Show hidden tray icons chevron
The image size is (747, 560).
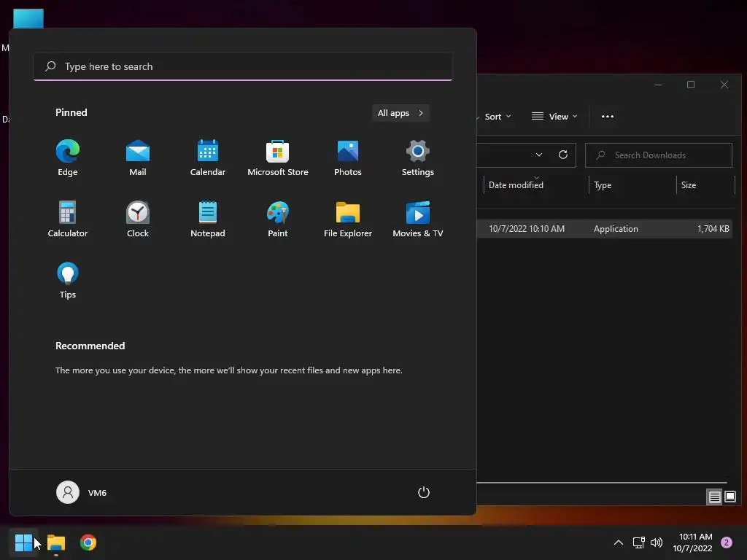point(619,542)
